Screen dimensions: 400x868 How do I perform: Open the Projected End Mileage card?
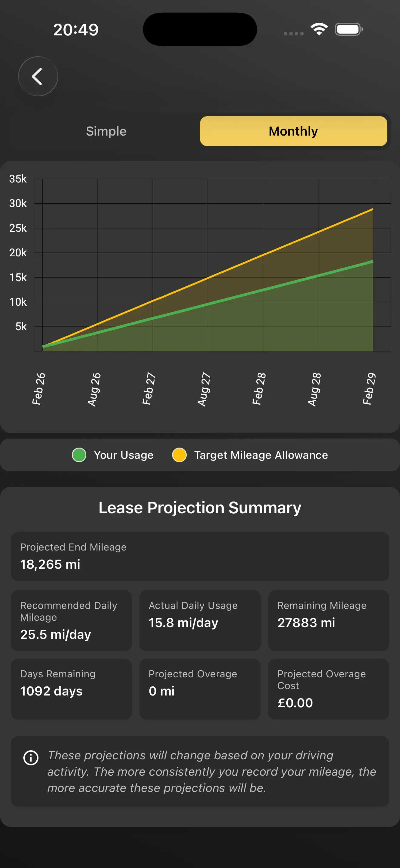click(x=200, y=556)
